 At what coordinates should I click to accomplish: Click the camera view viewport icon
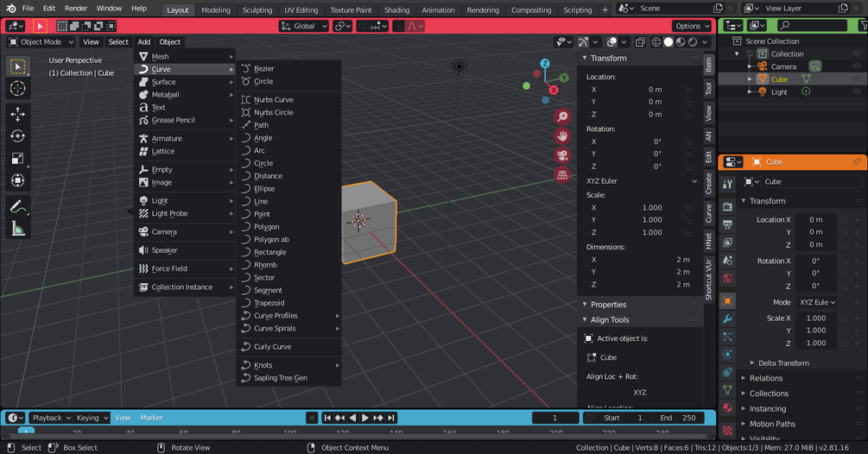[x=562, y=155]
